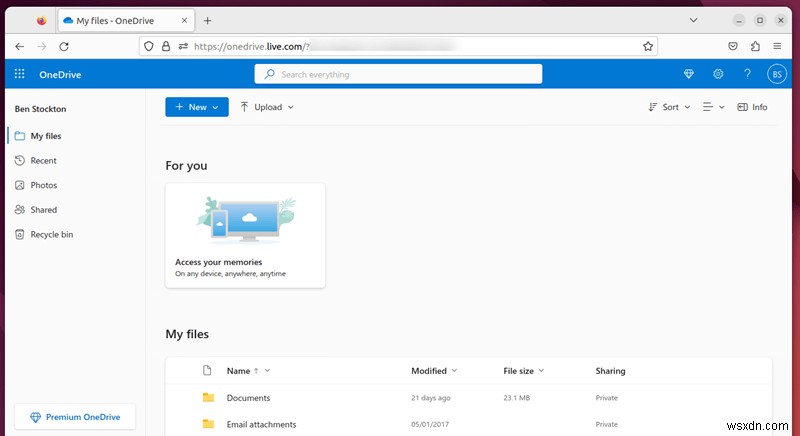
Task: Click the Premium OneDrive button
Action: pyautogui.click(x=75, y=417)
